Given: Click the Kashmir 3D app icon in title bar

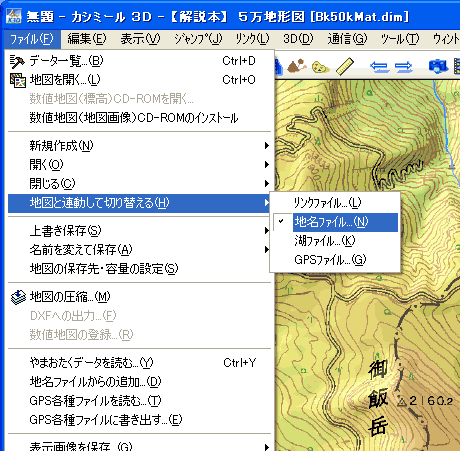Looking at the screenshot, I should pyautogui.click(x=14, y=16).
